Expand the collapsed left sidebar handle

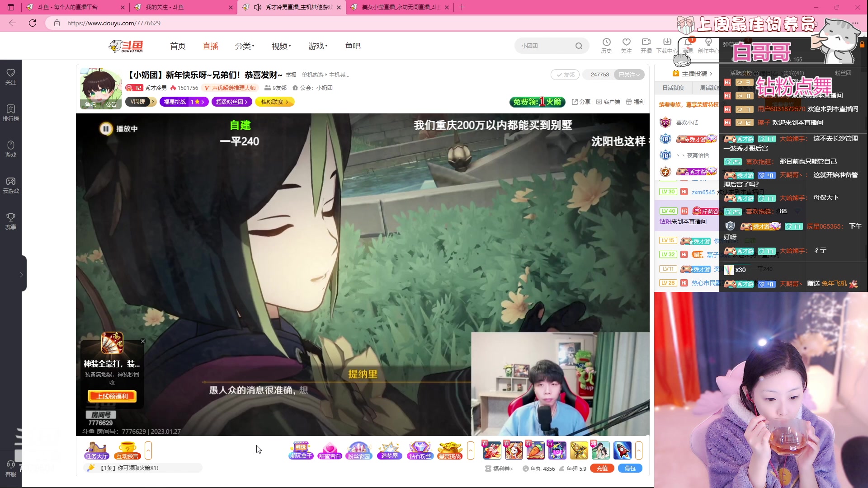tap(21, 274)
